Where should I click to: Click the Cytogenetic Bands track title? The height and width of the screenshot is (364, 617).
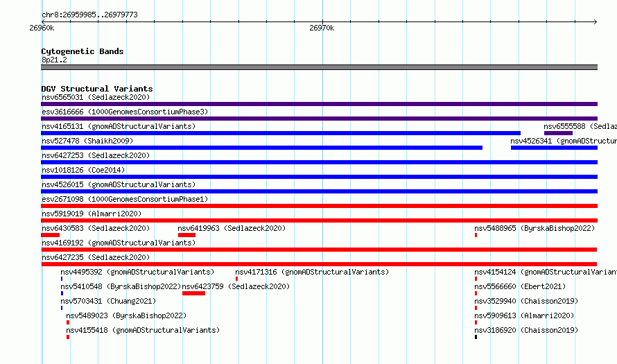82,51
